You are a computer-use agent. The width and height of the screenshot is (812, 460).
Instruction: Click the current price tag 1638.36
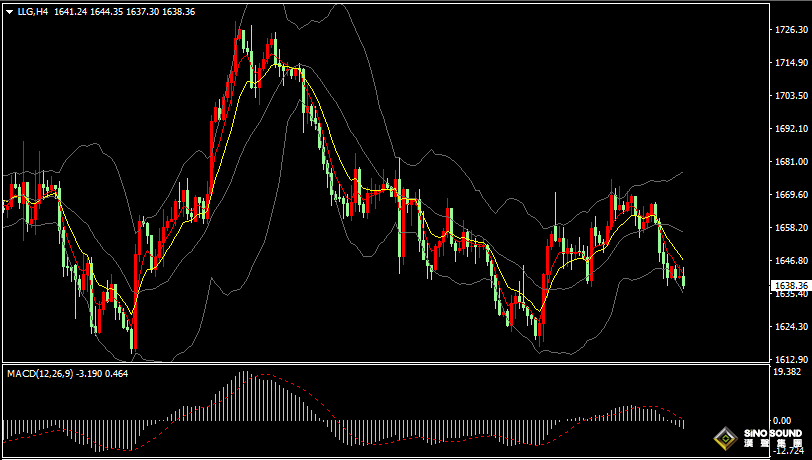coord(791,286)
